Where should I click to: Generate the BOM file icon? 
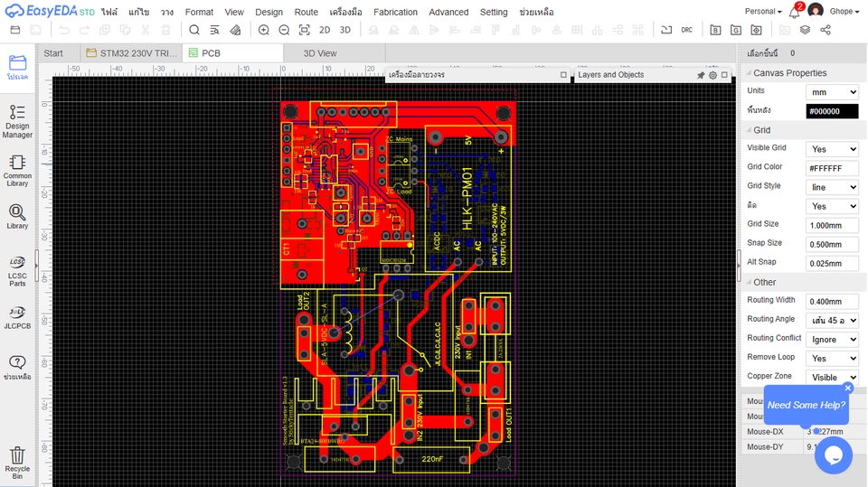pos(715,30)
